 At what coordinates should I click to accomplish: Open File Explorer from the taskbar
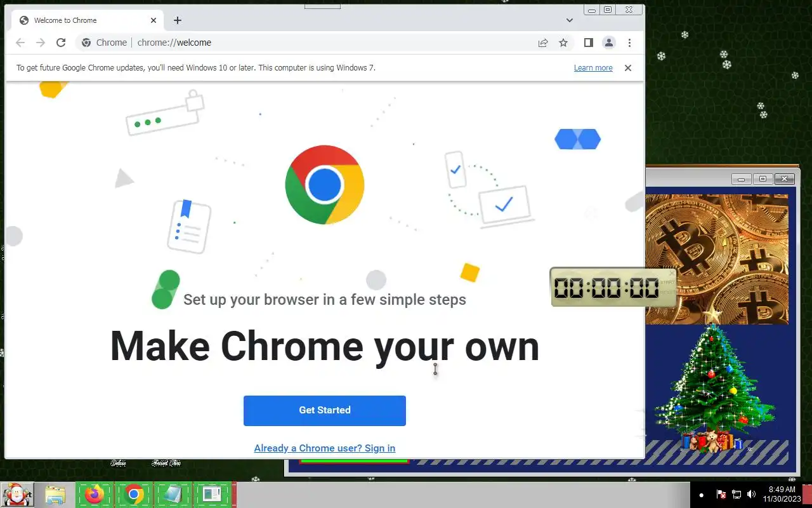click(55, 495)
